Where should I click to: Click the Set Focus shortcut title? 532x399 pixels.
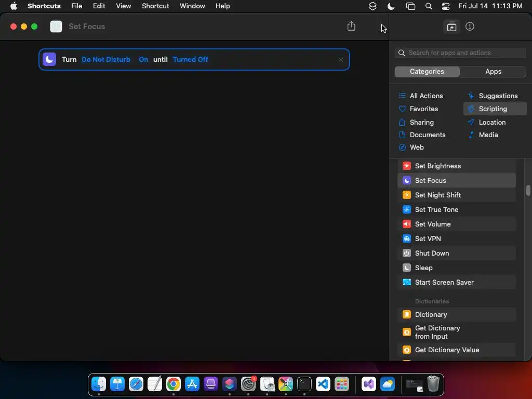87,26
